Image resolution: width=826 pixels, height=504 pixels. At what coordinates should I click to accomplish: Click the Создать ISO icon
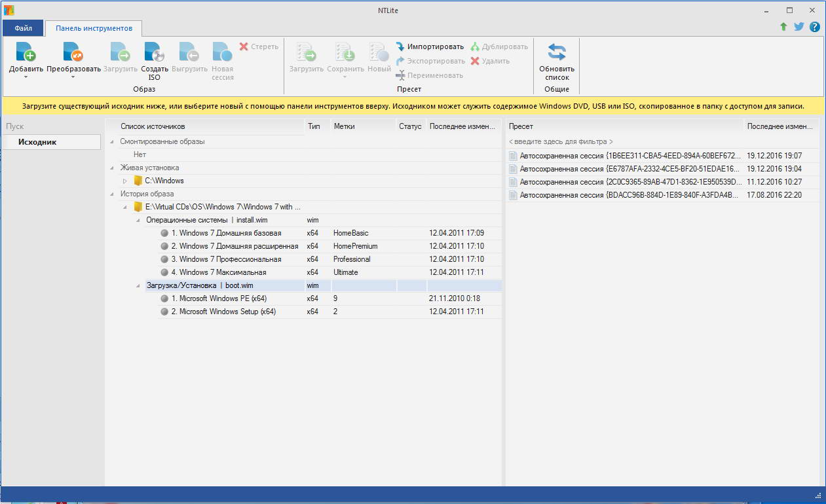(155, 52)
